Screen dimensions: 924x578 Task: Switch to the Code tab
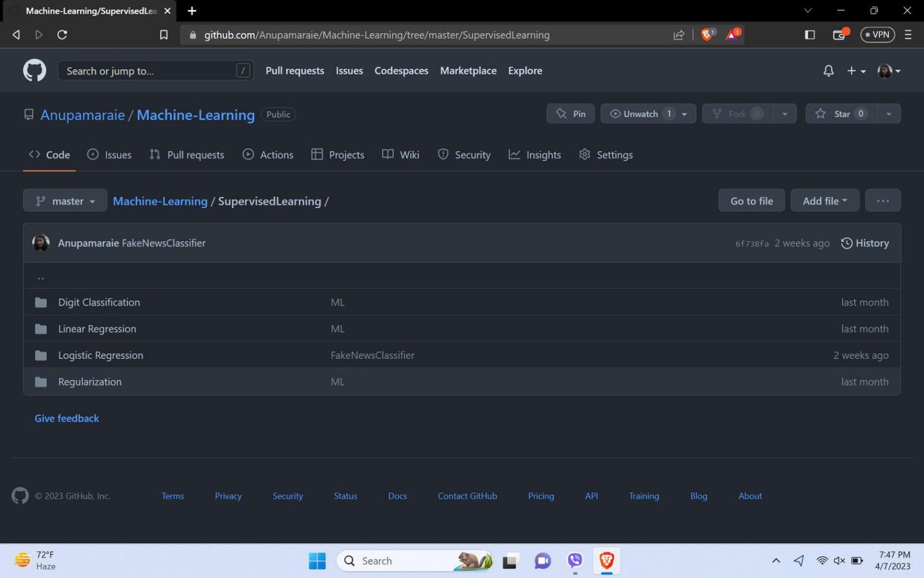(49, 155)
